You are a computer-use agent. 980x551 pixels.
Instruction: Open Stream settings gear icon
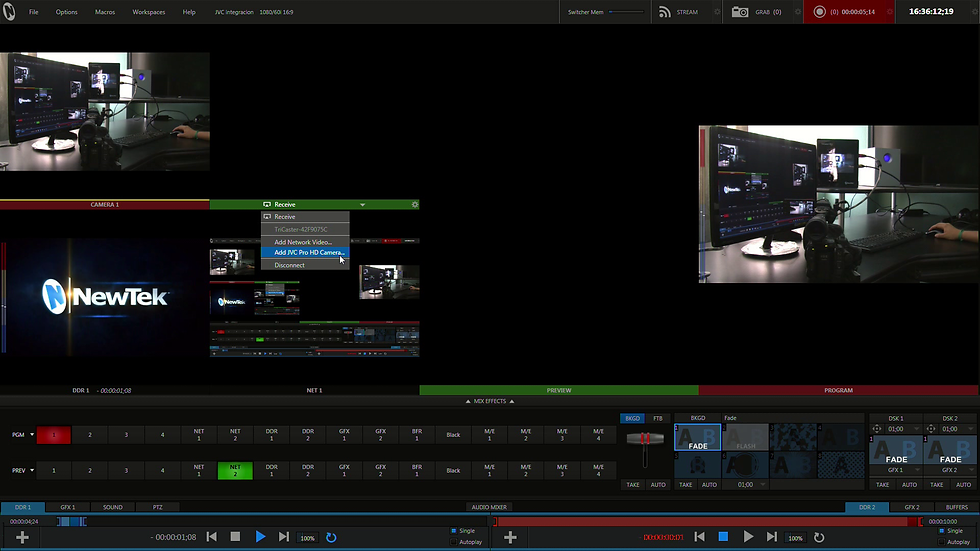[x=717, y=12]
